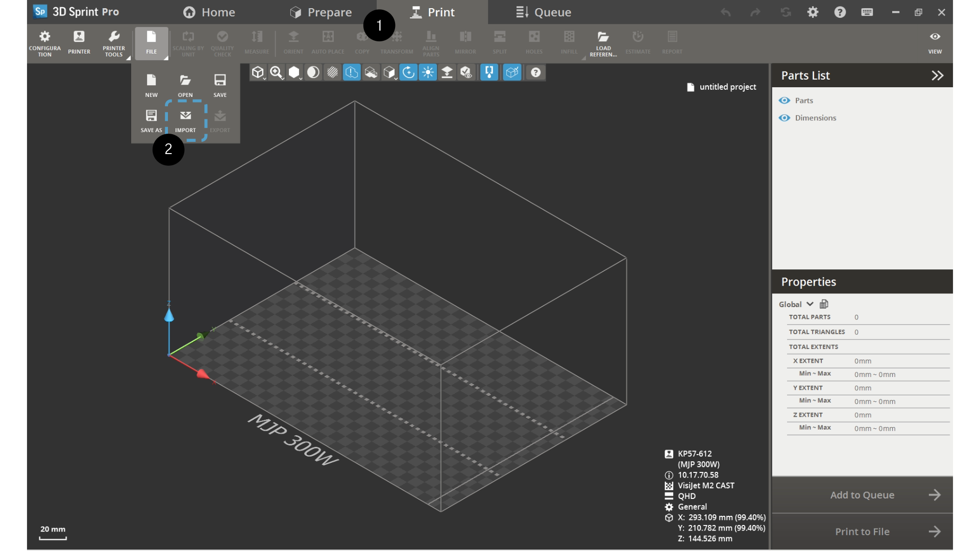This screenshot has height=551, width=980.
Task: Click the Add to Queue button
Action: [862, 495]
